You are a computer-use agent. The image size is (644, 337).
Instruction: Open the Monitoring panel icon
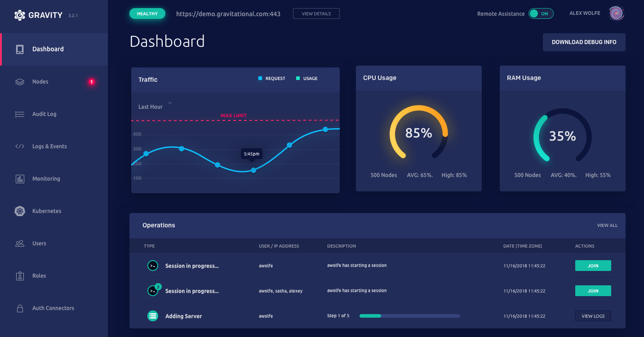[x=19, y=178]
